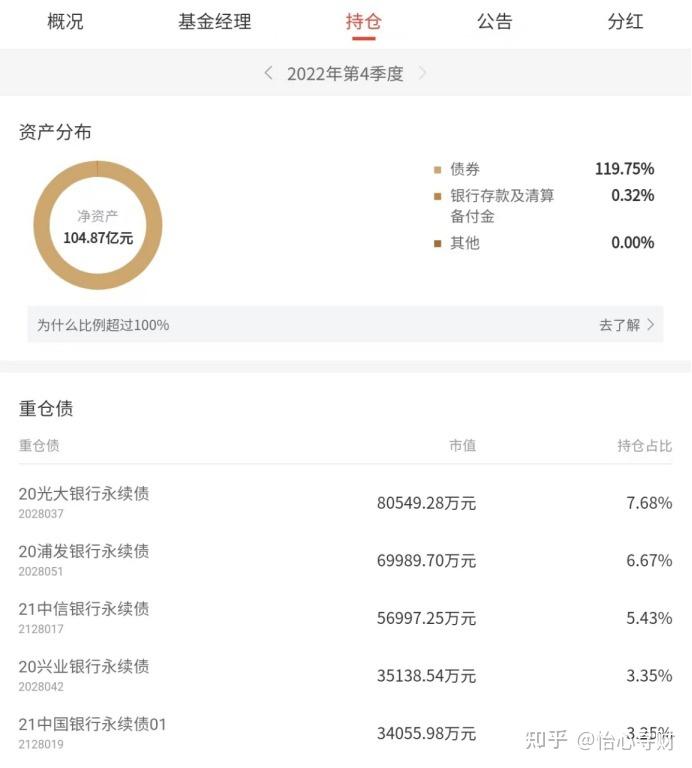
Task: Click the 其他 legend color square
Action: tap(437, 243)
